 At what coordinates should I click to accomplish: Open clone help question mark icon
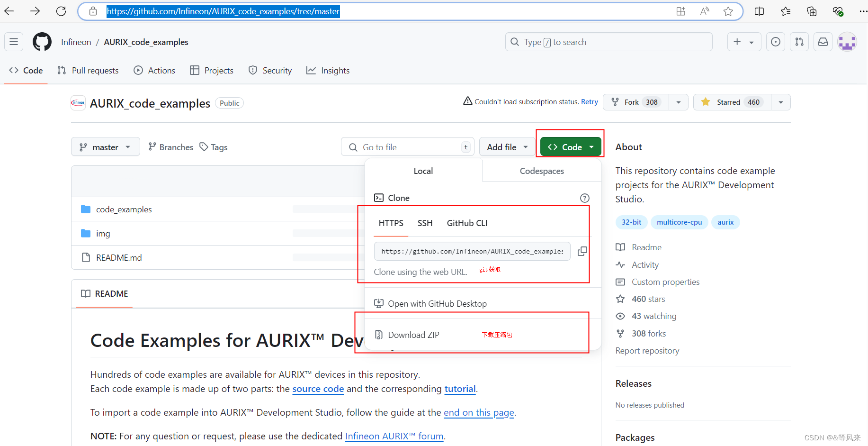(x=585, y=198)
